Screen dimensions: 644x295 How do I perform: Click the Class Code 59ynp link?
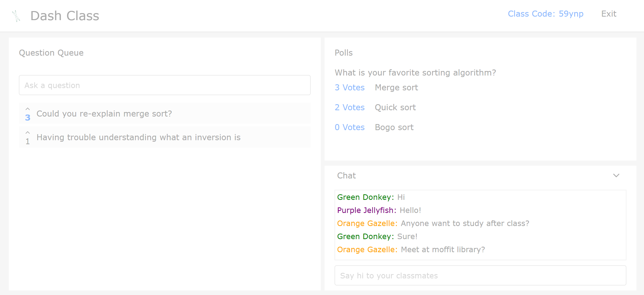545,14
